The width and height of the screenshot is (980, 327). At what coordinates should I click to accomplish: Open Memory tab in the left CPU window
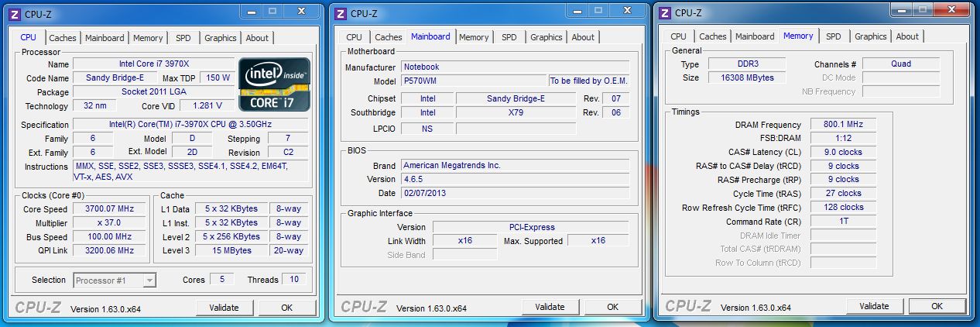point(148,38)
